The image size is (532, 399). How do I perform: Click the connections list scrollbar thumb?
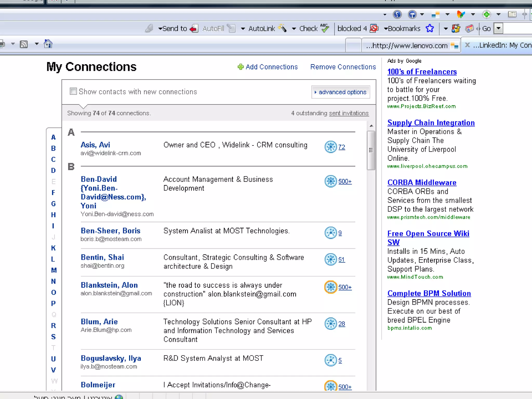pos(371,150)
